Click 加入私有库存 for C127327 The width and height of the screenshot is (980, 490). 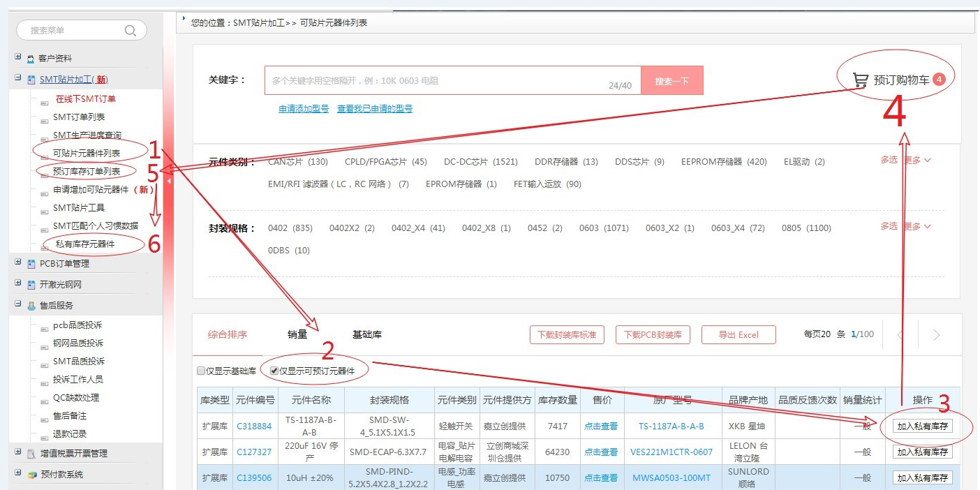pyautogui.click(x=923, y=452)
